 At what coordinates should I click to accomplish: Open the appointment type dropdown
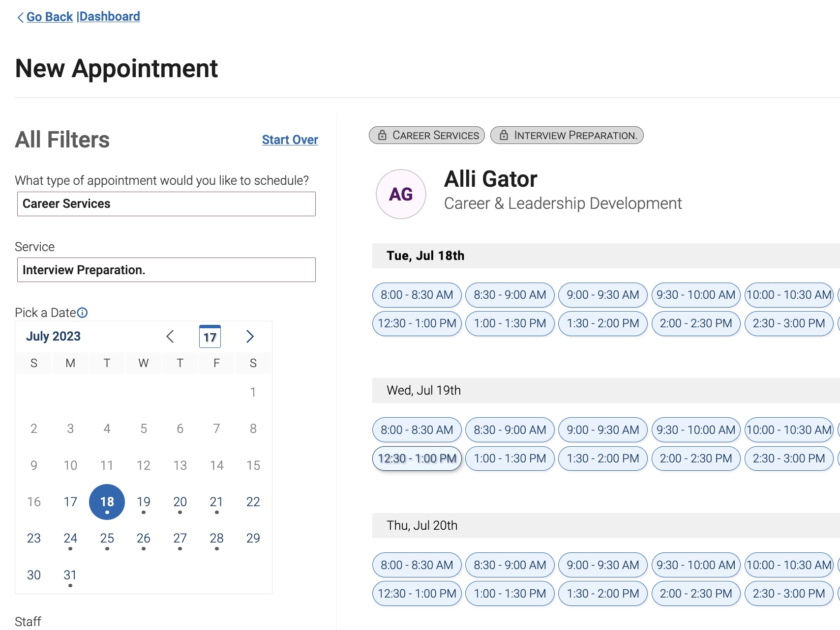click(166, 204)
